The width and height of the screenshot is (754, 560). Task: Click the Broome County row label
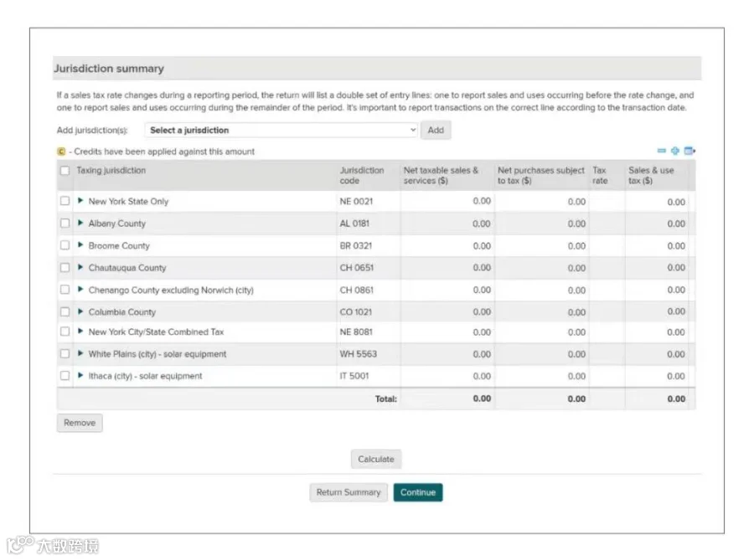coord(119,245)
